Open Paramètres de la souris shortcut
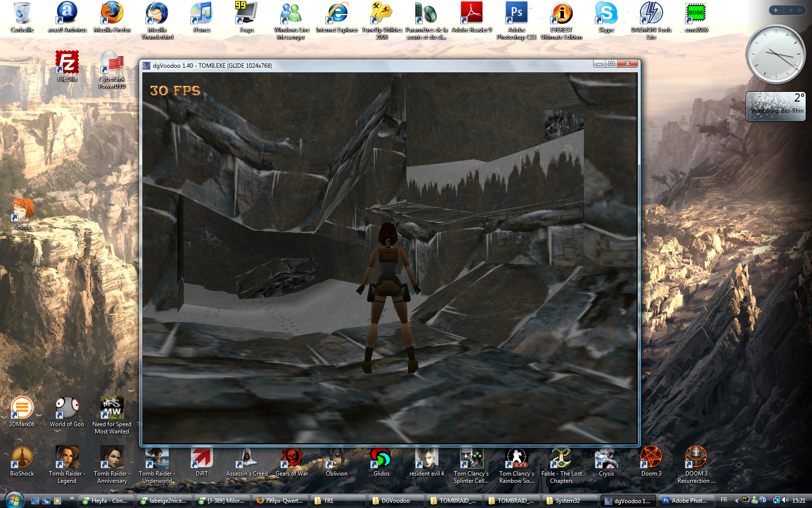The image size is (812, 508). [427, 20]
